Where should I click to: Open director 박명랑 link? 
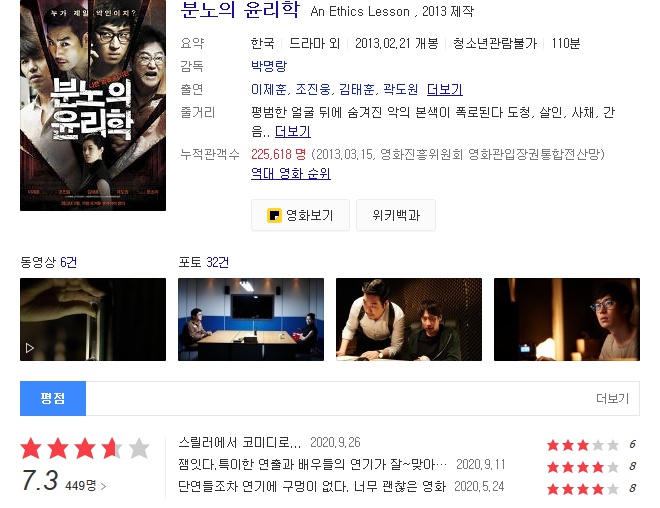(x=269, y=66)
